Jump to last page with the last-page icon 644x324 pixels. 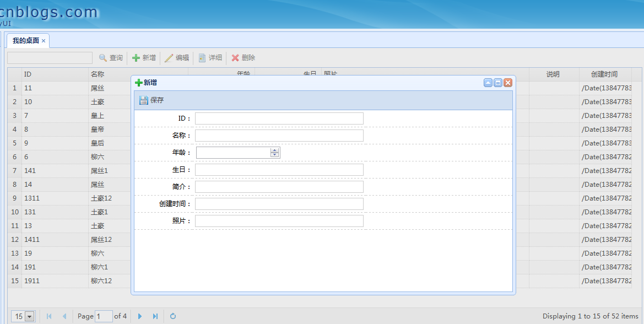point(155,316)
